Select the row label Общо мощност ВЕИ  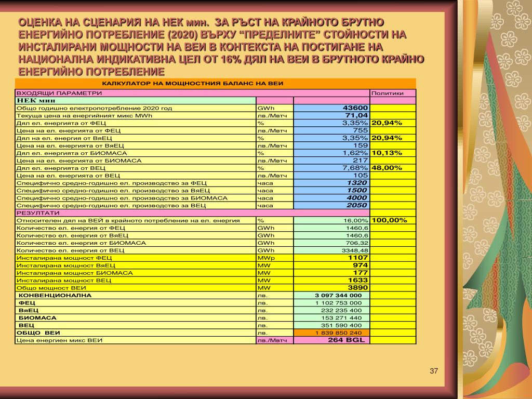(51, 288)
